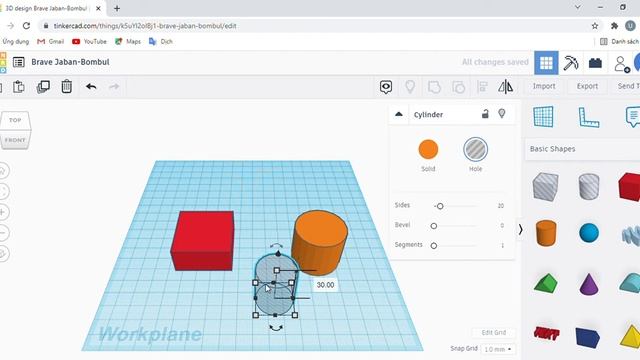The width and height of the screenshot is (640, 360).
Task: Undo the last action
Action: tap(91, 87)
